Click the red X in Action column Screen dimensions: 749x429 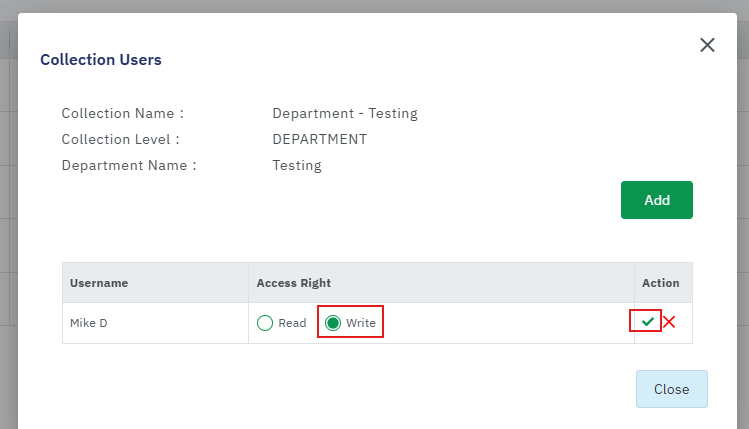[670, 322]
